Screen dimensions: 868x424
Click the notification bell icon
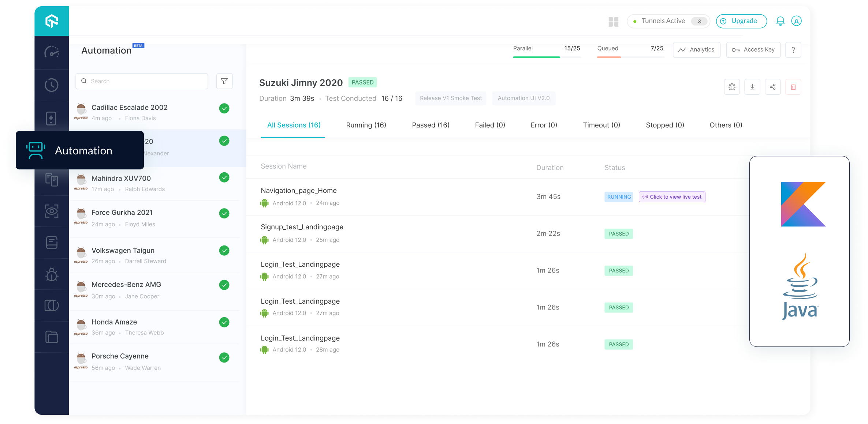tap(780, 21)
